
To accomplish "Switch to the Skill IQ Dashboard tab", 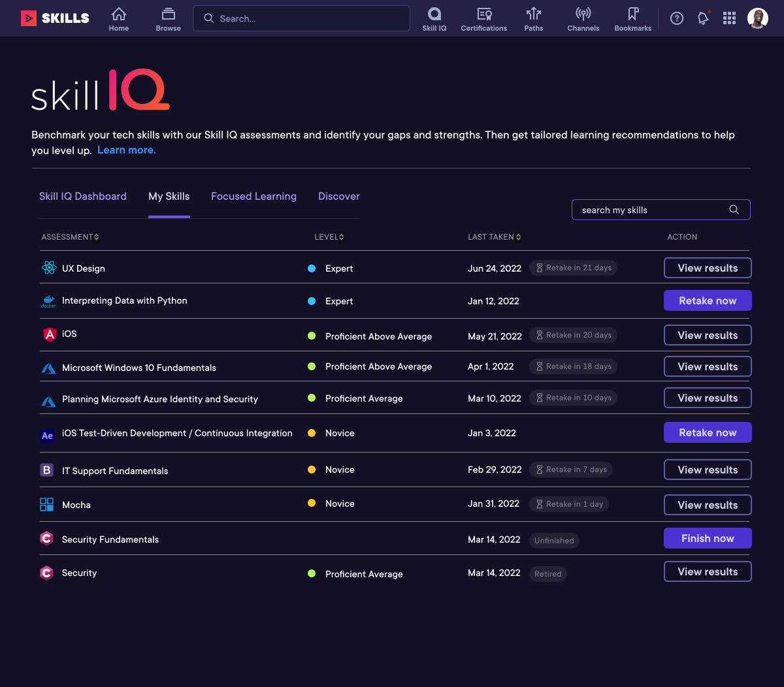I will pyautogui.click(x=83, y=197).
